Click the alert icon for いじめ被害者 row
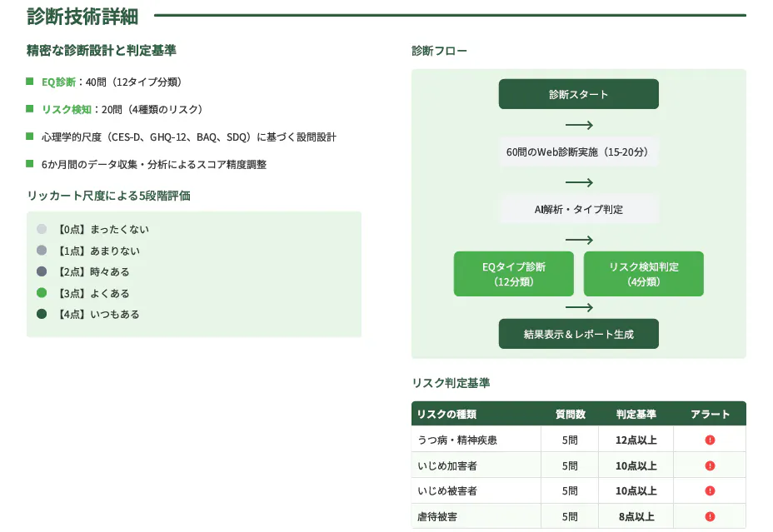Screen dimensions: 773x532 [x=710, y=491]
